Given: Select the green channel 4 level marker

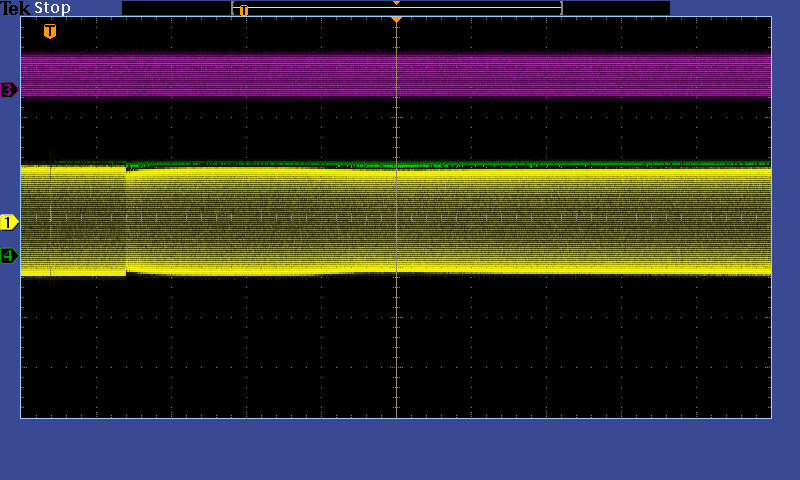Looking at the screenshot, I should 9,256.
